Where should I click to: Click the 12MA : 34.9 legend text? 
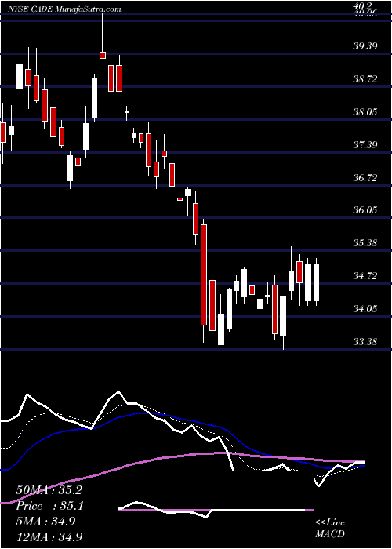pos(50,536)
